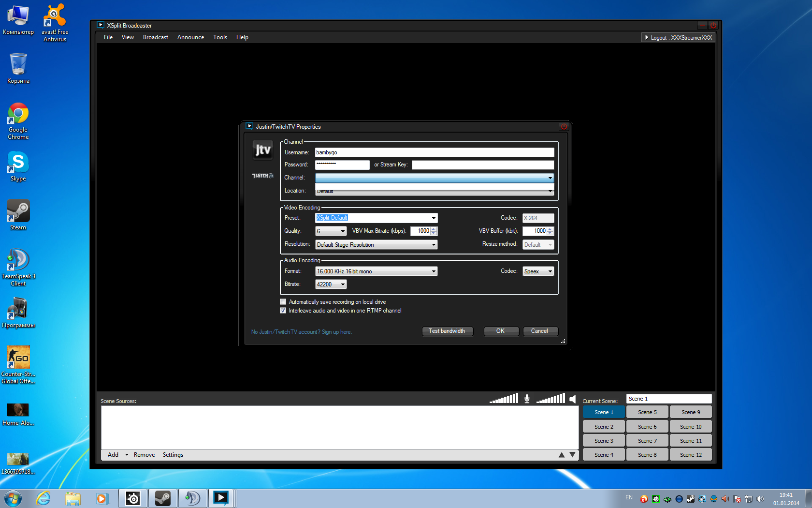Screen dimensions: 812x508
Task: Click the jtv logo in Properties dialog
Action: [263, 150]
